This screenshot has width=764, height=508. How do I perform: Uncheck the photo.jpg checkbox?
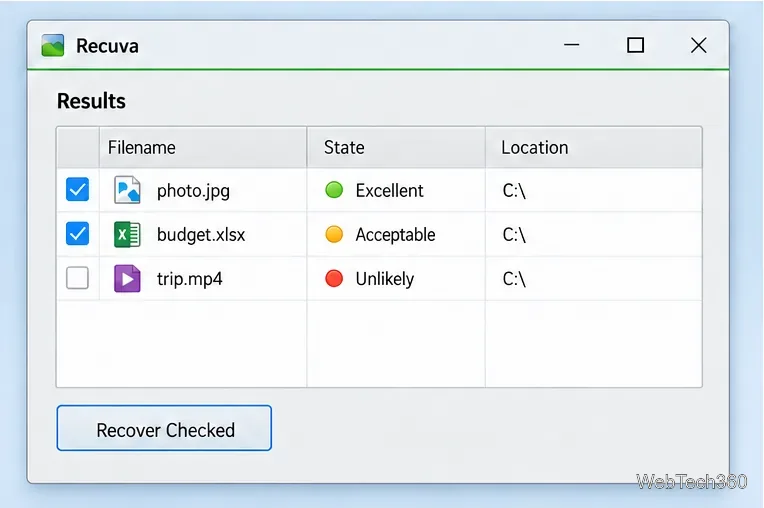point(77,189)
